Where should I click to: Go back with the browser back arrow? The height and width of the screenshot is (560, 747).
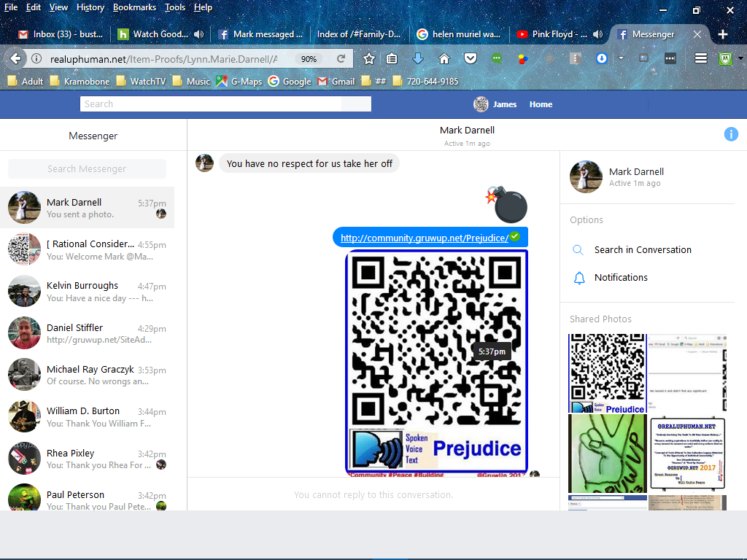point(15,58)
